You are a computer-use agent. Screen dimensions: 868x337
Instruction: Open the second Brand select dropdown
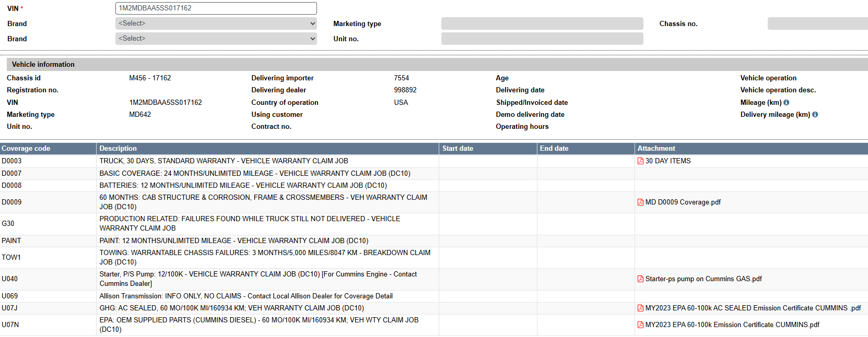tap(216, 39)
